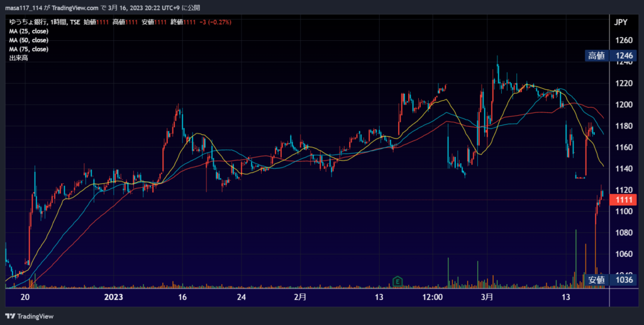This screenshot has width=644, height=325.
Task: Click the 12:00 time marker on time axis
Action: (x=433, y=297)
